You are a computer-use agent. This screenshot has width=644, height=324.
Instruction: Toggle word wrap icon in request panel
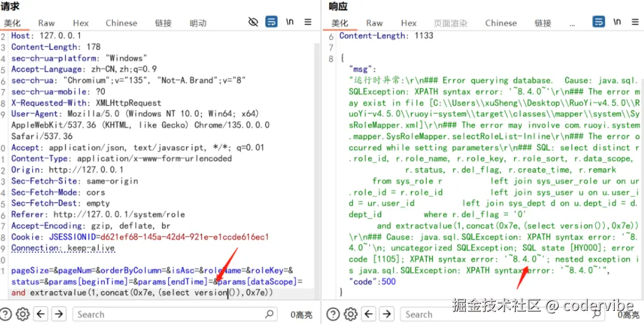click(x=271, y=22)
